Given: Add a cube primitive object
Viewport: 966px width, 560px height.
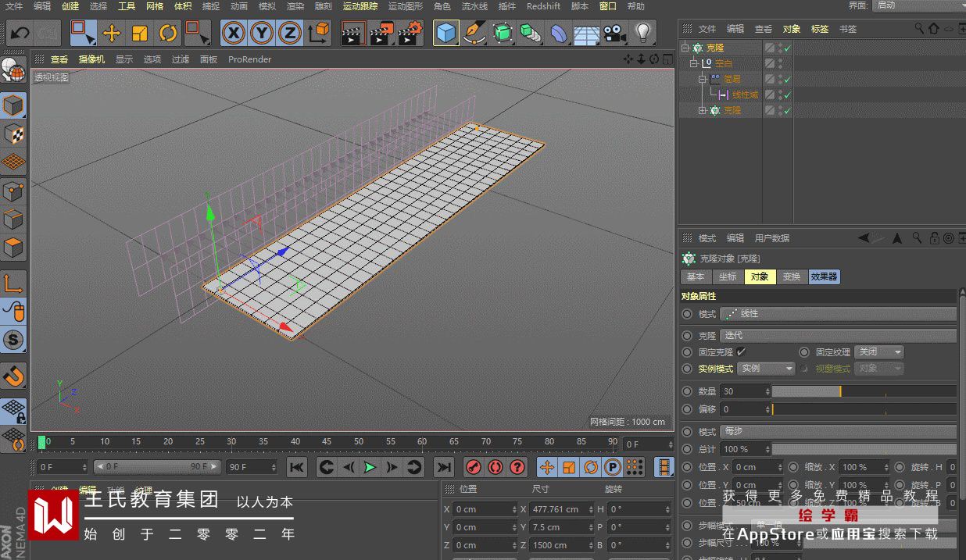Looking at the screenshot, I should 445,33.
